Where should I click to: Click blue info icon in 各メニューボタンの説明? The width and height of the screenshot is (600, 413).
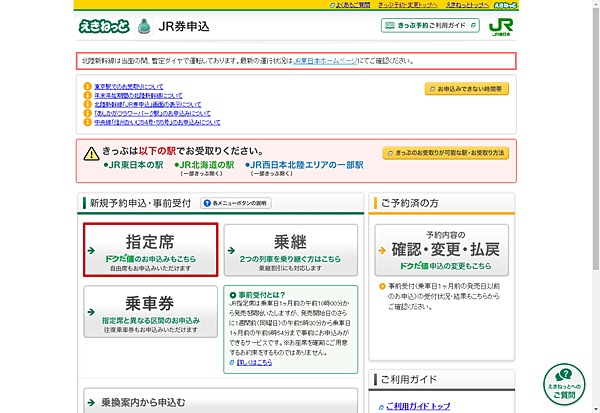coord(207,203)
